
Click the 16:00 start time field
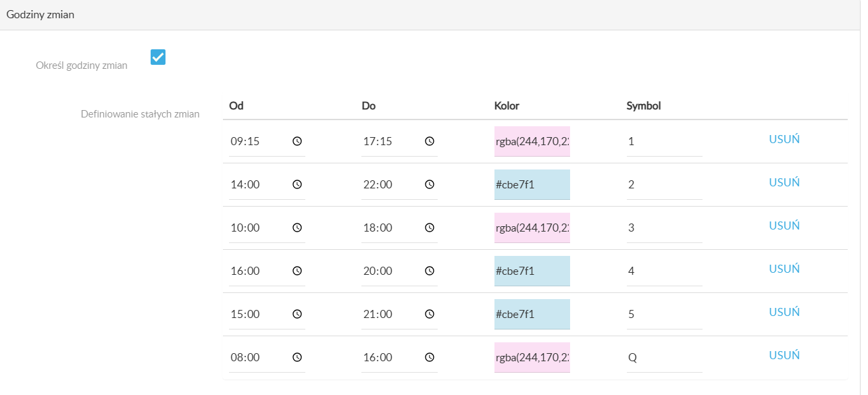pyautogui.click(x=267, y=271)
